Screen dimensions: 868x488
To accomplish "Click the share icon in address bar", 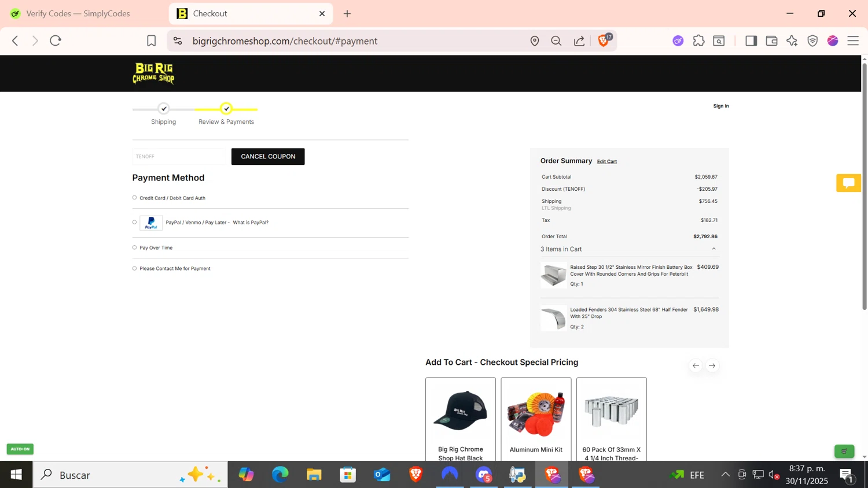I will (579, 41).
